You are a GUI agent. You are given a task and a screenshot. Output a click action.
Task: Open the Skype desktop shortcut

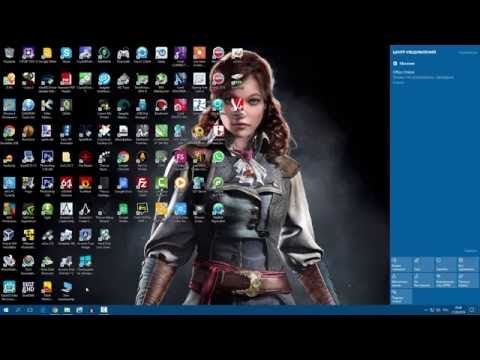pyautogui.click(x=66, y=55)
